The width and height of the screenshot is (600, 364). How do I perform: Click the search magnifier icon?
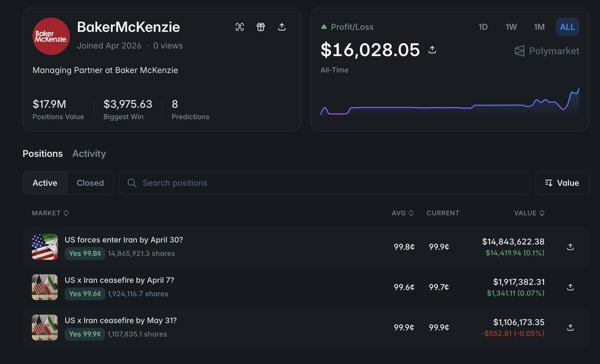(132, 183)
